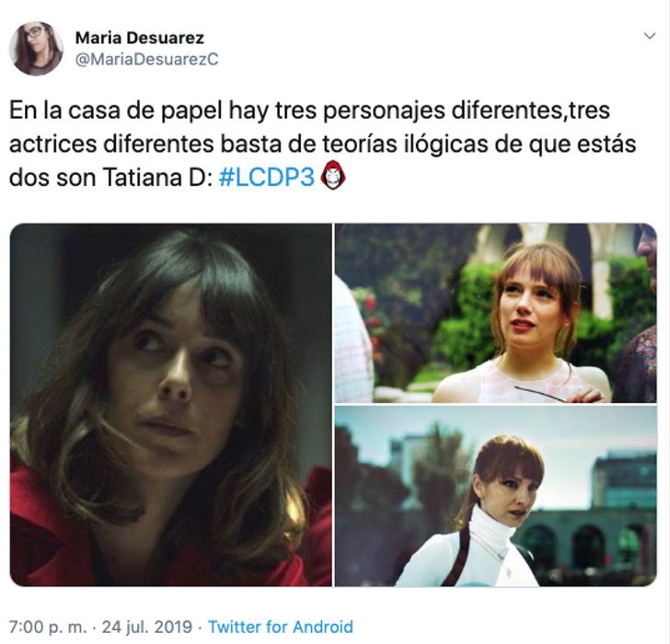The image size is (670, 644).
Task: Open the Twitter for Android source link
Action: 281,627
